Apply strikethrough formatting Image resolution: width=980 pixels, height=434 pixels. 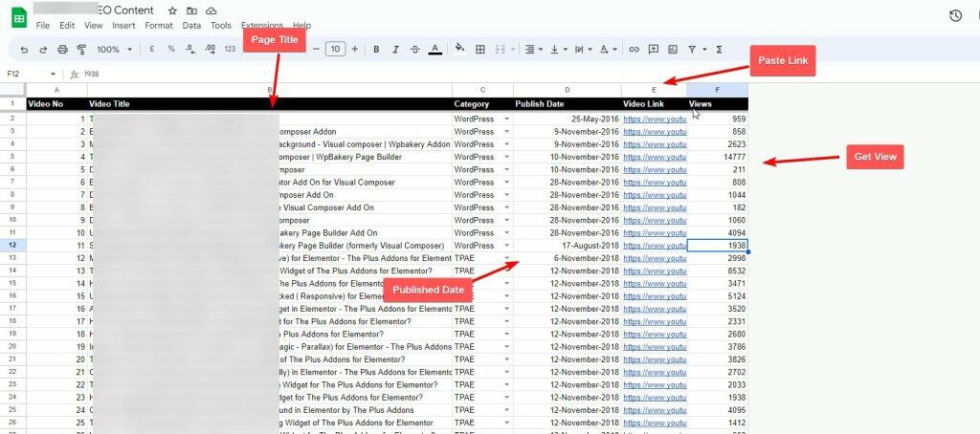pyautogui.click(x=415, y=49)
